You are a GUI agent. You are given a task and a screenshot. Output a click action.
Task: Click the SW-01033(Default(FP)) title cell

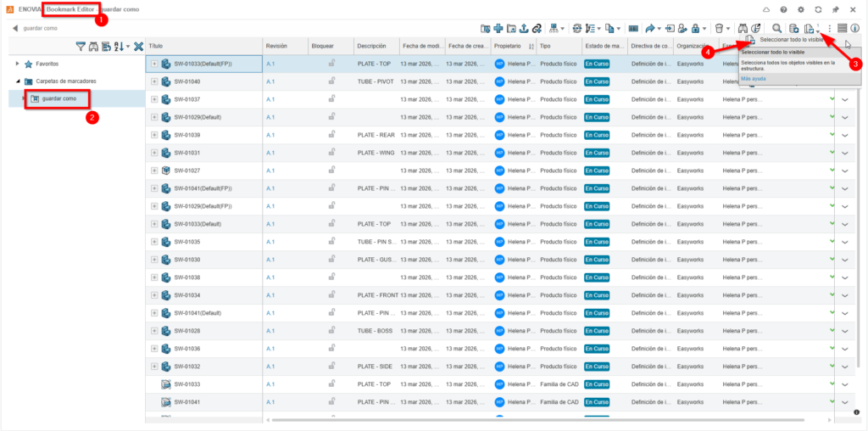click(203, 64)
